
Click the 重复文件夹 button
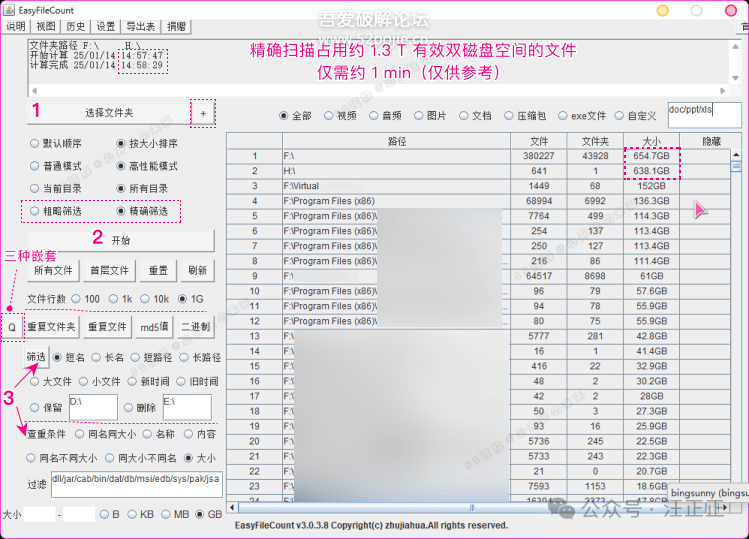click(51, 327)
